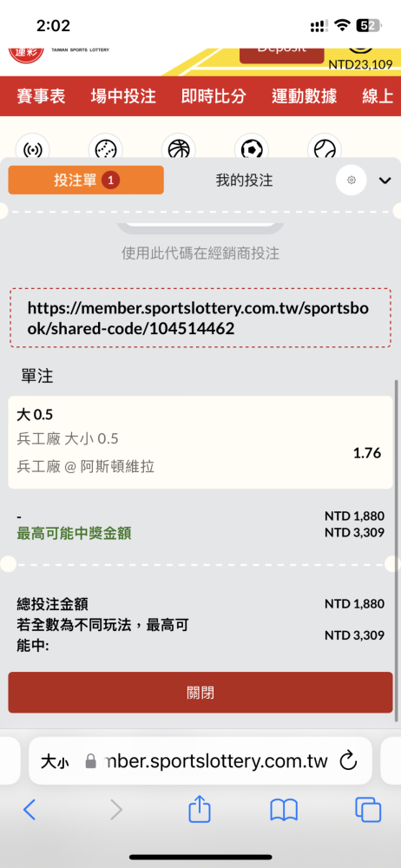Open Safari bookmarks book icon

[x=284, y=811]
